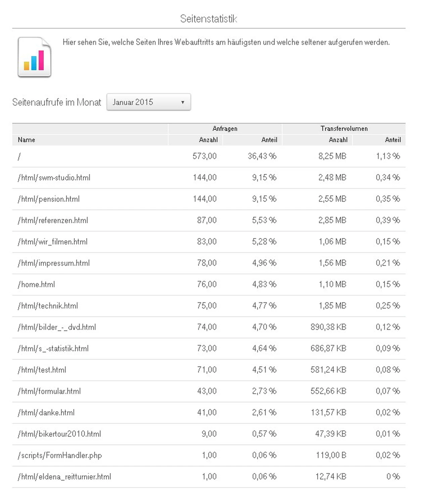This screenshot has width=424, height=504.
Task: Open the month selection dropdown
Action: pyautogui.click(x=148, y=102)
